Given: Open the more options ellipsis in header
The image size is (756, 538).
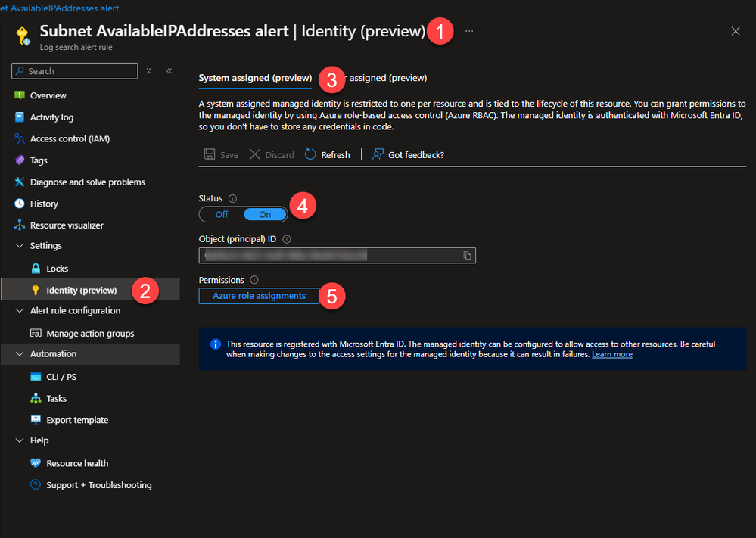Looking at the screenshot, I should coord(469,31).
